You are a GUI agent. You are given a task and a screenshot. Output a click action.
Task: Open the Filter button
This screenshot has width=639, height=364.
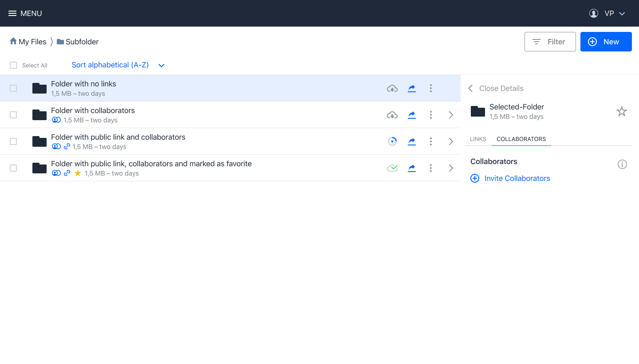[x=550, y=42]
